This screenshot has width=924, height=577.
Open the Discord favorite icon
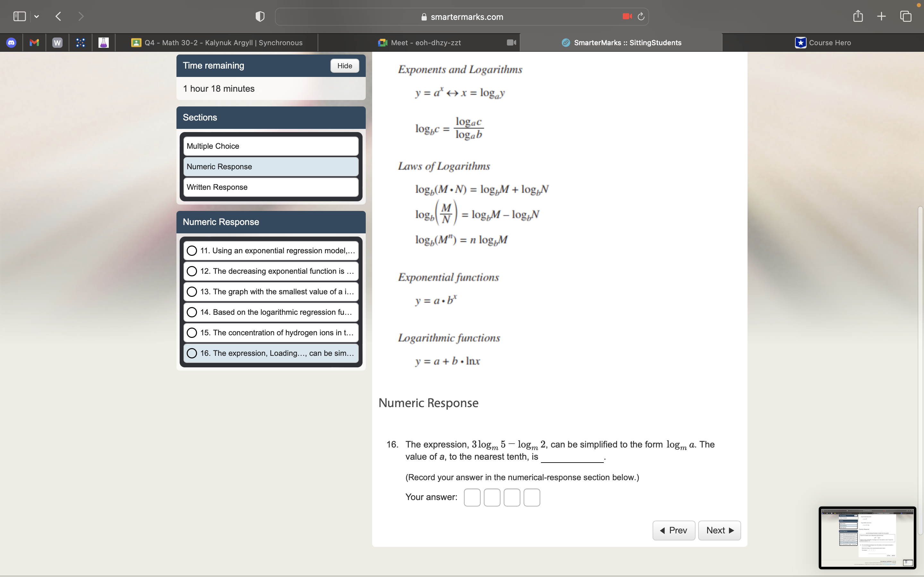click(x=12, y=42)
